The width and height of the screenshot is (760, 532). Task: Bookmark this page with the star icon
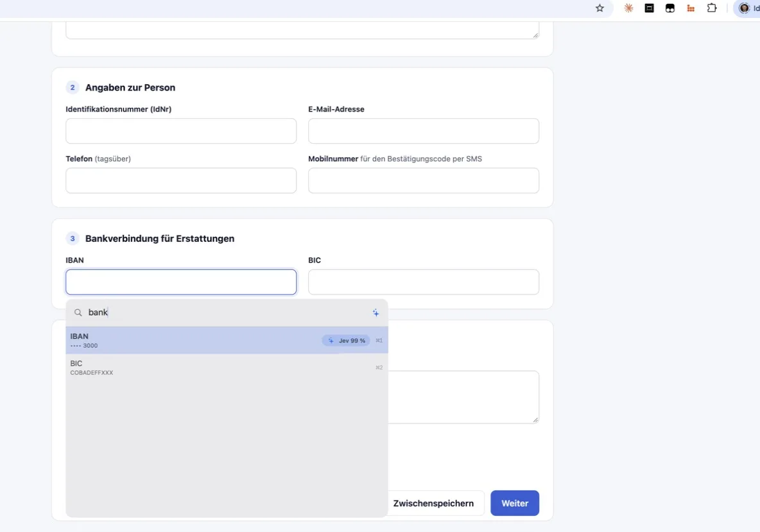point(600,8)
